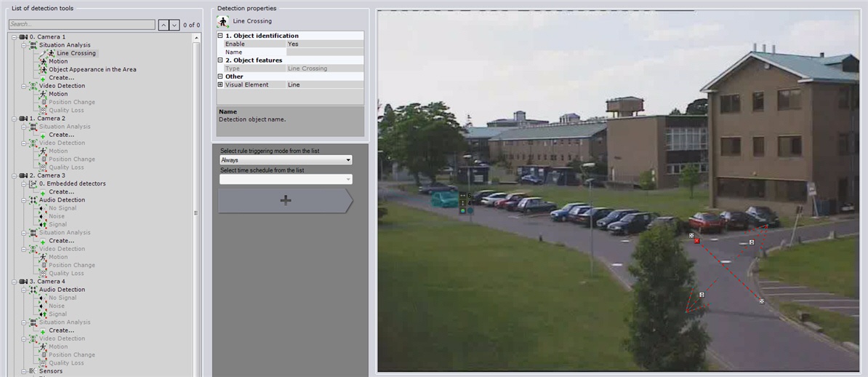
Task: Click the large plus add rule button
Action: point(285,200)
